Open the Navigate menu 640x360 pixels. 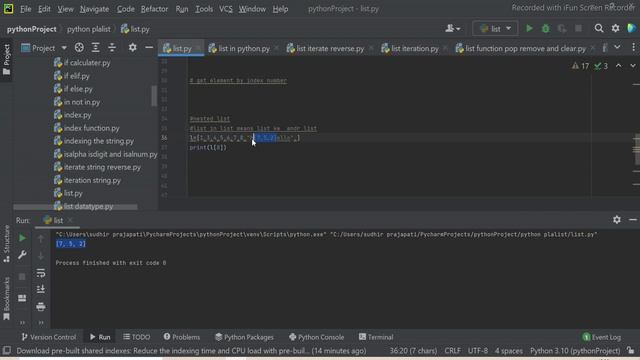94,9
